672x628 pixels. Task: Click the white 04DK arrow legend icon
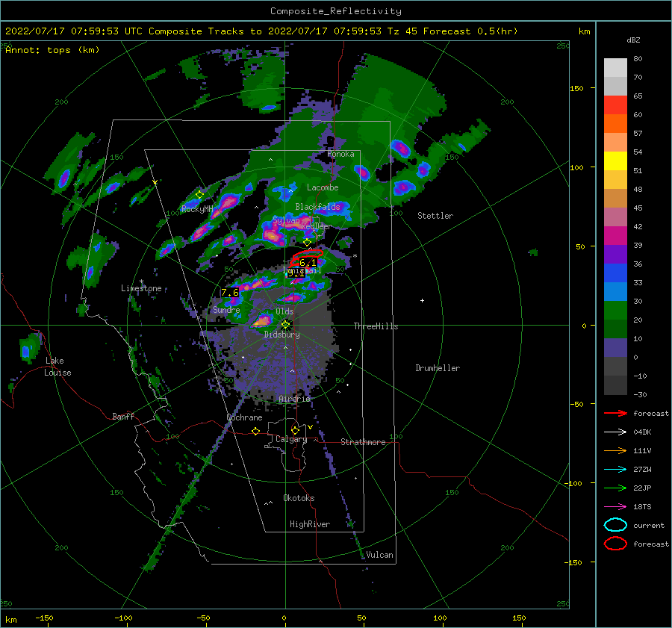click(x=615, y=432)
